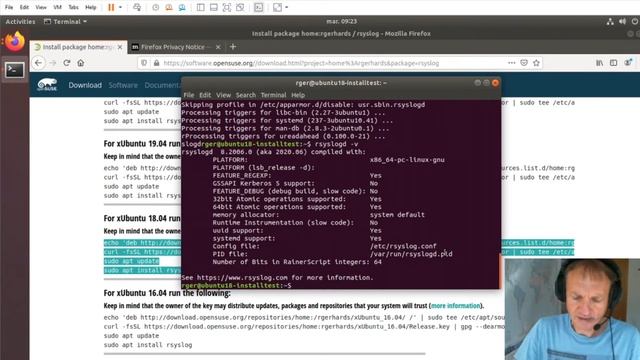Image resolution: width=640 pixels, height=360 pixels.
Task: Open power menu icon in Ubuntu top bar
Action: coord(635,22)
